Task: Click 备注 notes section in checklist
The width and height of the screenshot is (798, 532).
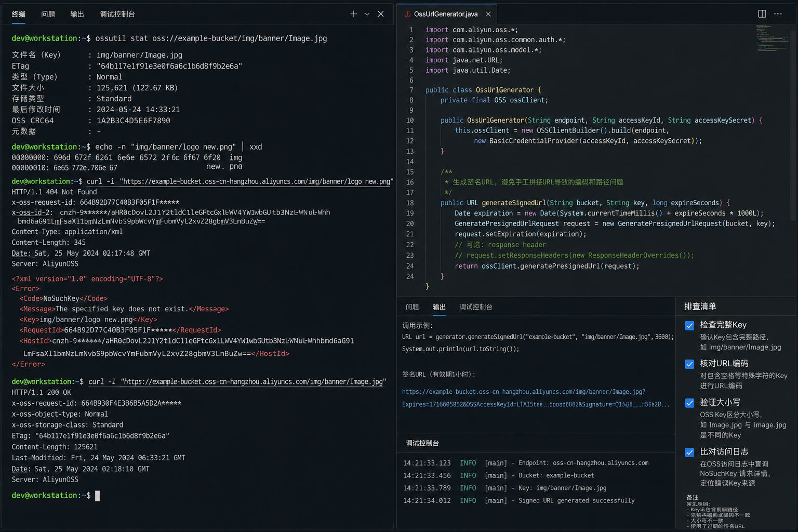Action: [719, 512]
